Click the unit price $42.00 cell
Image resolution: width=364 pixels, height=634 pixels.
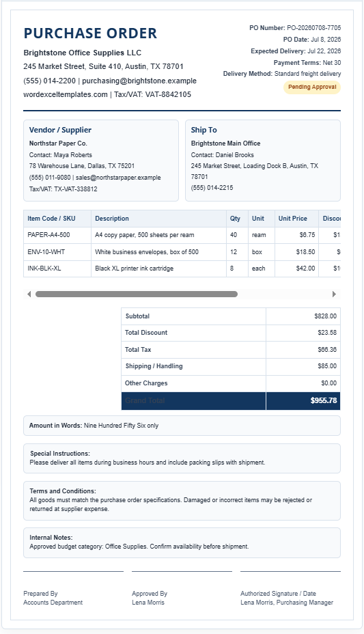tap(296, 268)
